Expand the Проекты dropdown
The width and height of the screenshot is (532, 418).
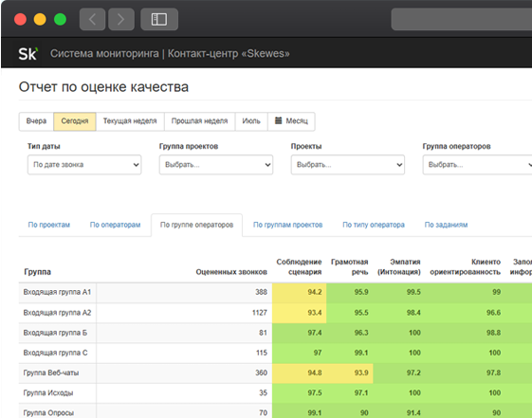[348, 165]
